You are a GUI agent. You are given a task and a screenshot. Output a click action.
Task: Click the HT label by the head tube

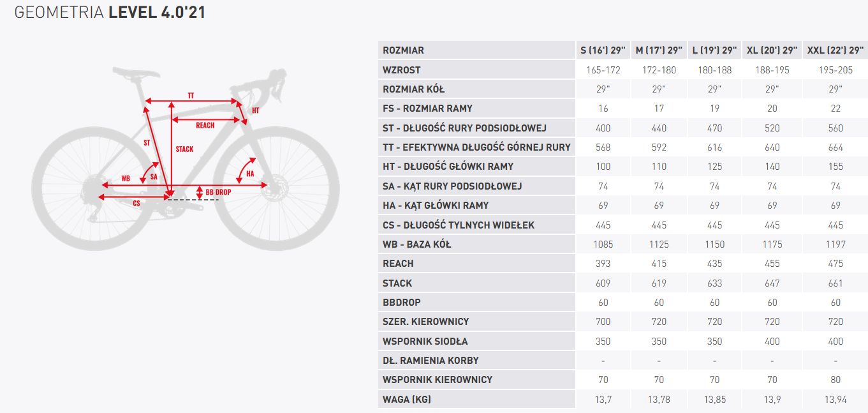[x=255, y=110]
